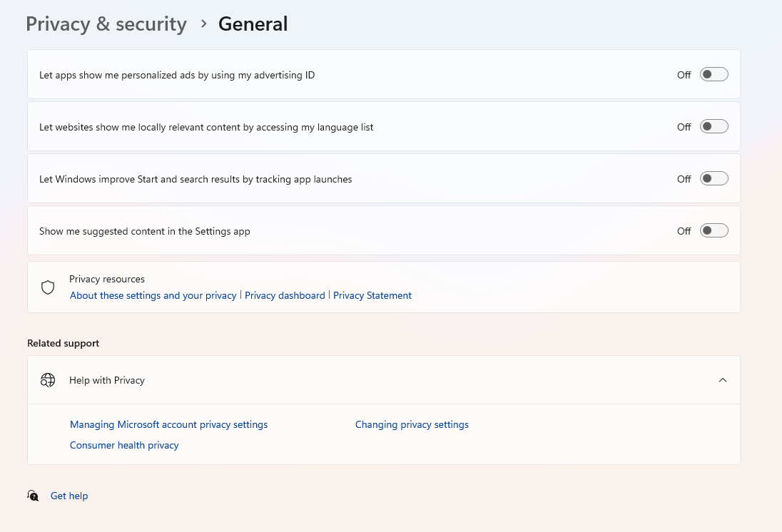Open the Privacy Statement link

coord(372,295)
